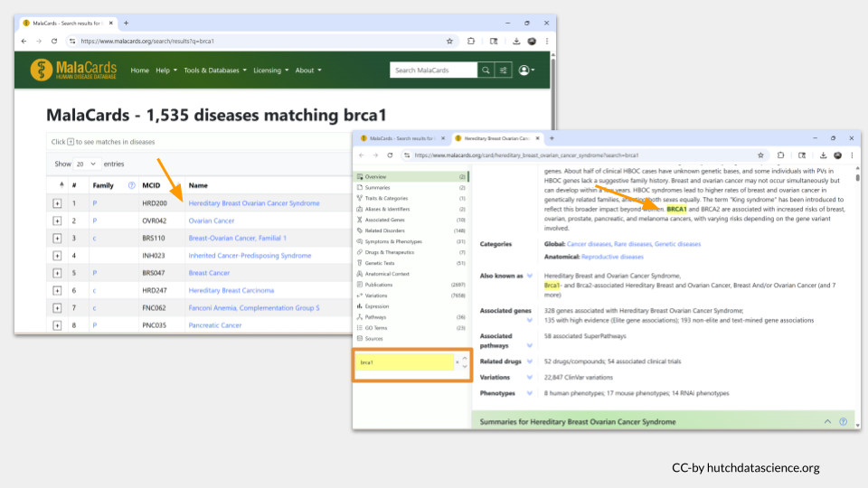Bookmark the disease card page with star icon
868x488 pixels.
[x=760, y=155]
